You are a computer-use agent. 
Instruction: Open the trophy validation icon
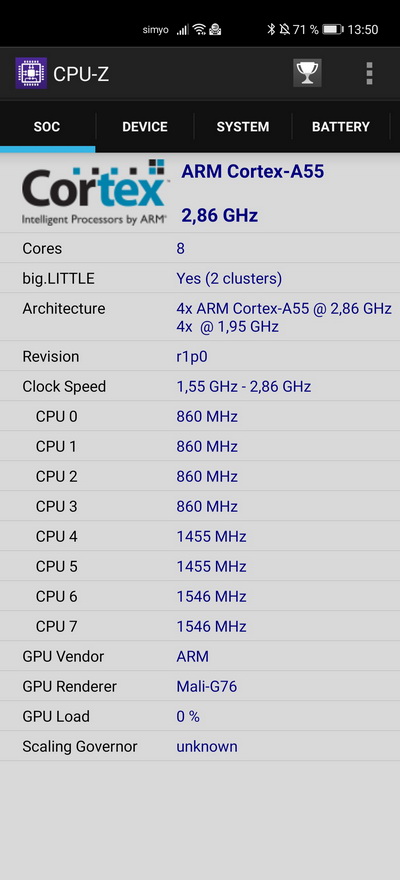307,73
